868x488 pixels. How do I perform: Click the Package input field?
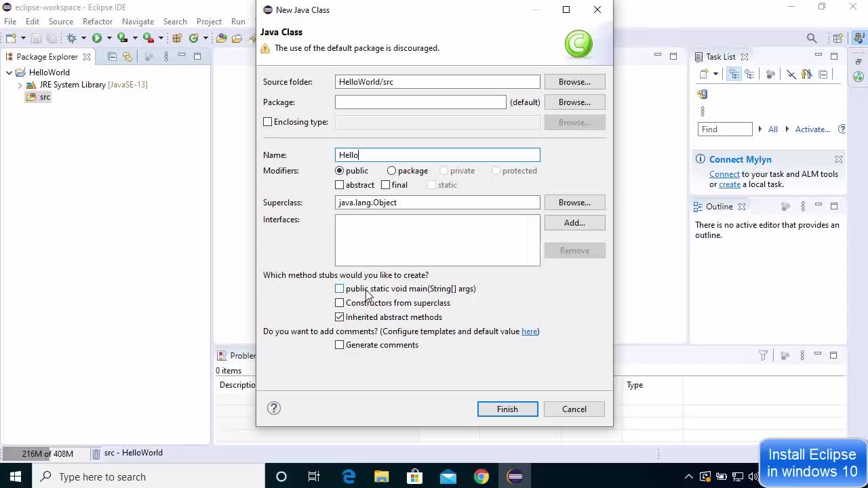(x=420, y=102)
